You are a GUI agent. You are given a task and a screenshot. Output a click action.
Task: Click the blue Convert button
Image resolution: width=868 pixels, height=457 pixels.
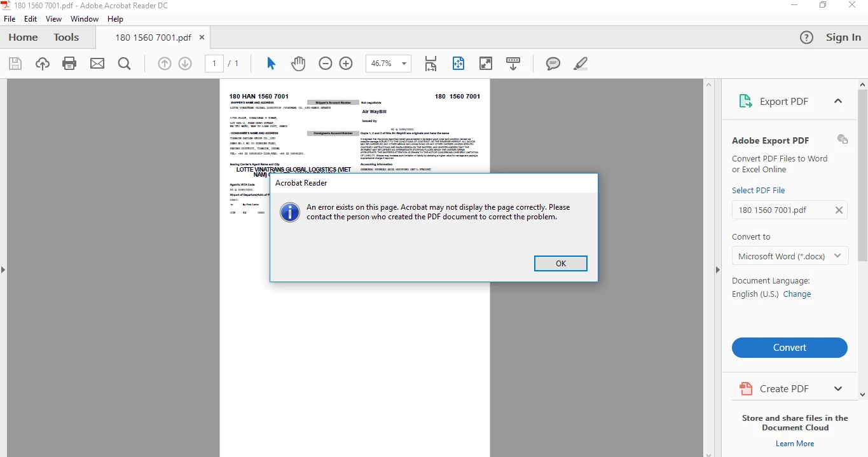(x=790, y=348)
